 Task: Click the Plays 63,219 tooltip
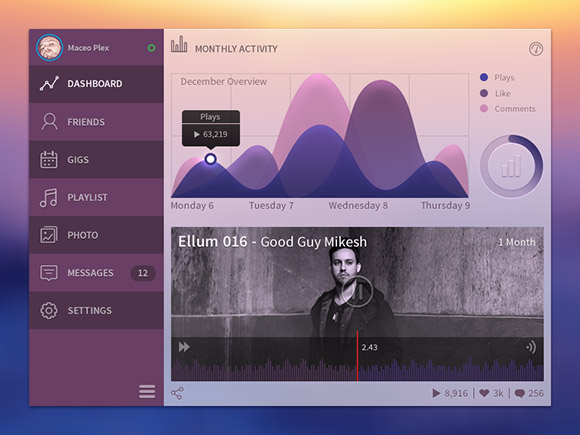point(211,128)
